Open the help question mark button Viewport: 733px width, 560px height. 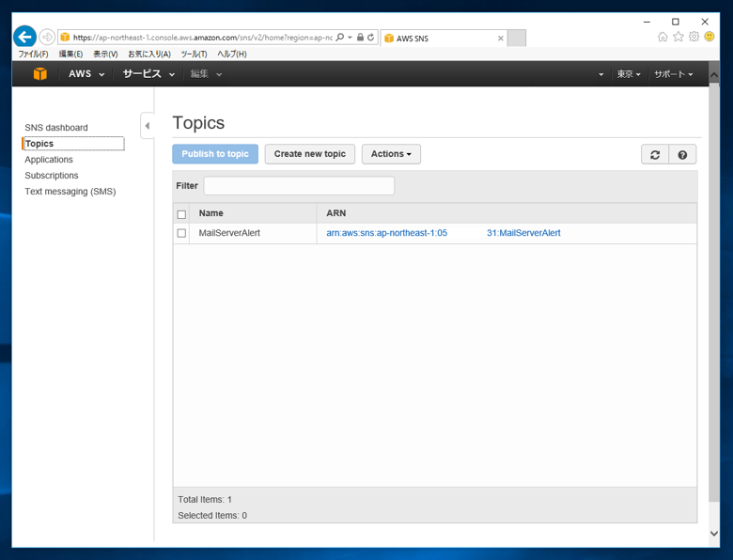click(x=682, y=155)
